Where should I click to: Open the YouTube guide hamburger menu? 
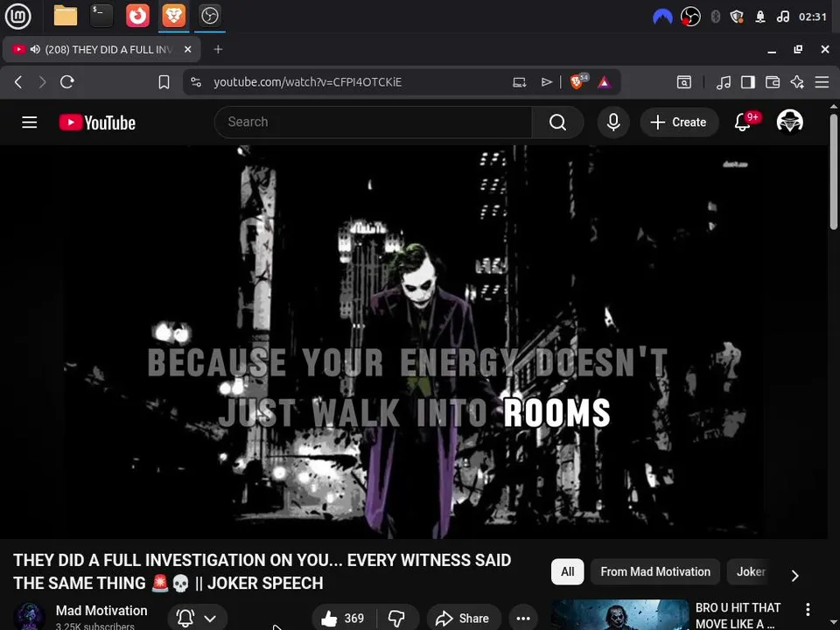(x=30, y=122)
